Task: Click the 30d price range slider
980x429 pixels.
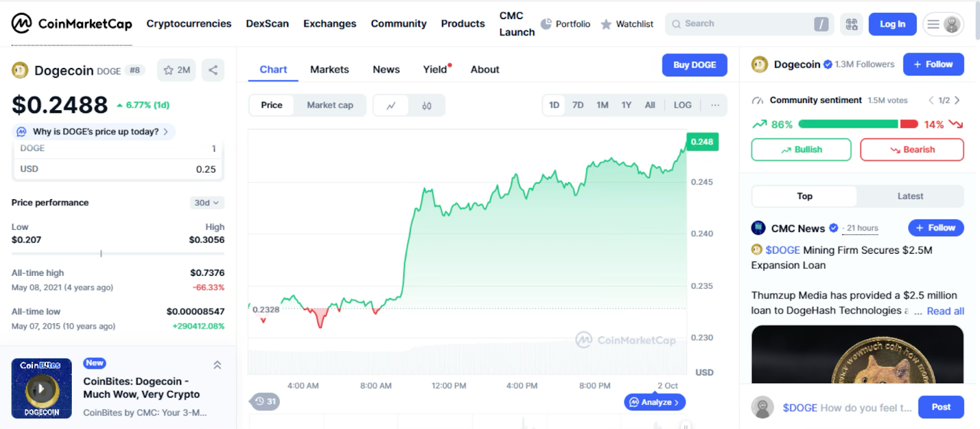Action: click(118, 253)
